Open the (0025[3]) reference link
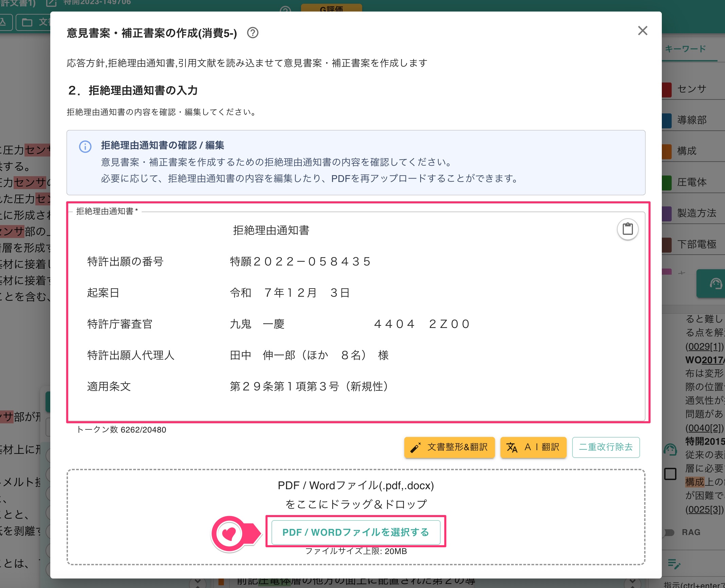Image resolution: width=725 pixels, height=588 pixels. [705, 510]
